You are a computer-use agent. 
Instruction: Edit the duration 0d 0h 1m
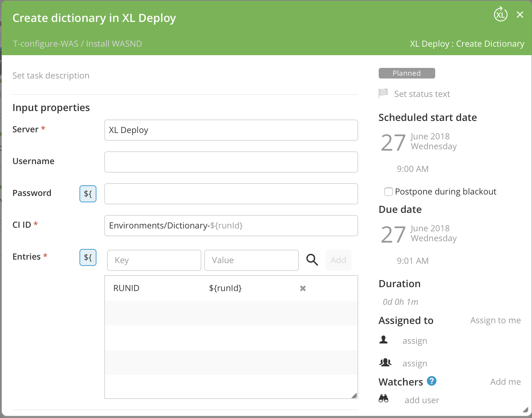[x=401, y=302]
